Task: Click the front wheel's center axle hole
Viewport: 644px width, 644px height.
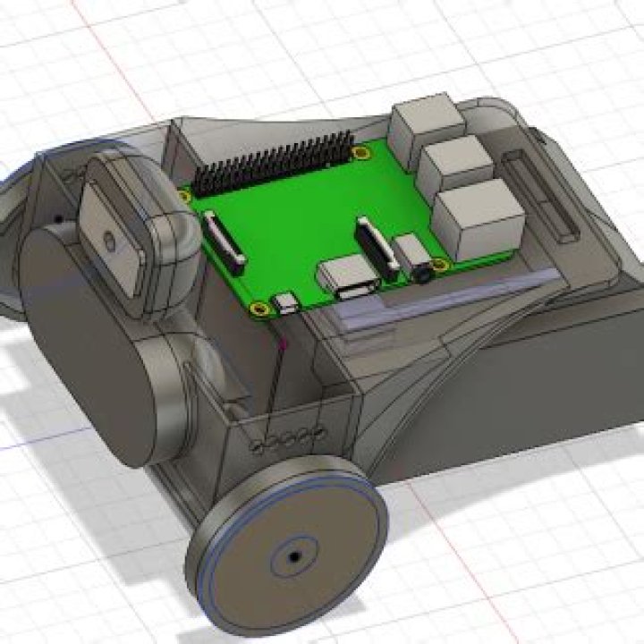Action: (x=294, y=557)
